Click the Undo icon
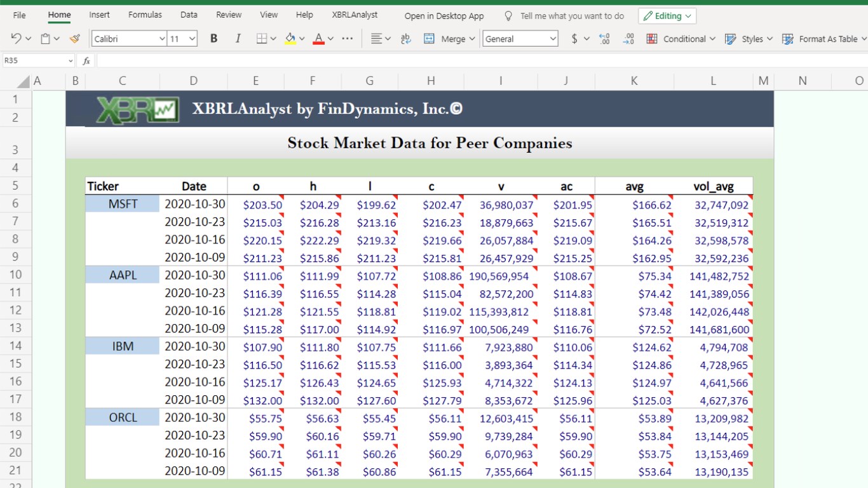Image resolution: width=868 pixels, height=488 pixels. pyautogui.click(x=17, y=39)
